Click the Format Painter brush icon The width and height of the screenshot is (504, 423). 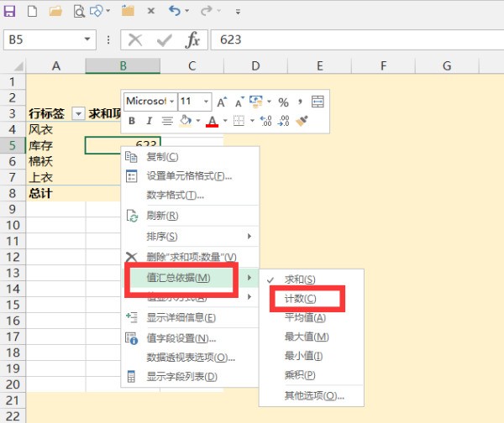click(304, 121)
